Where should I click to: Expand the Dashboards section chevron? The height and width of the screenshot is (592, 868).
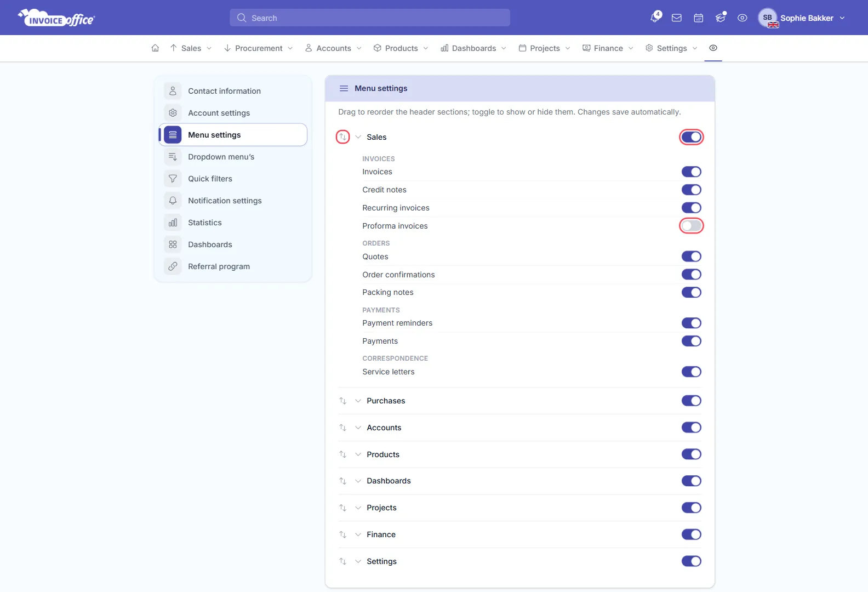coord(358,481)
